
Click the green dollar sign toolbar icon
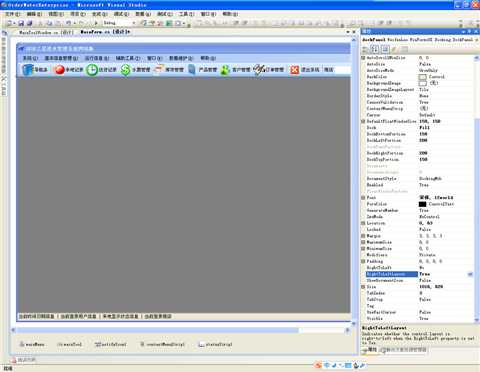tap(125, 70)
